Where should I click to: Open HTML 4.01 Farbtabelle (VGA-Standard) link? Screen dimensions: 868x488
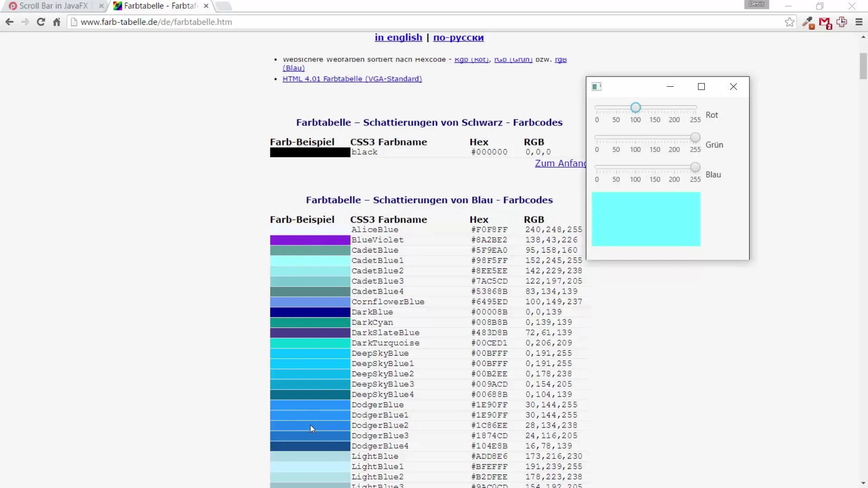(352, 79)
